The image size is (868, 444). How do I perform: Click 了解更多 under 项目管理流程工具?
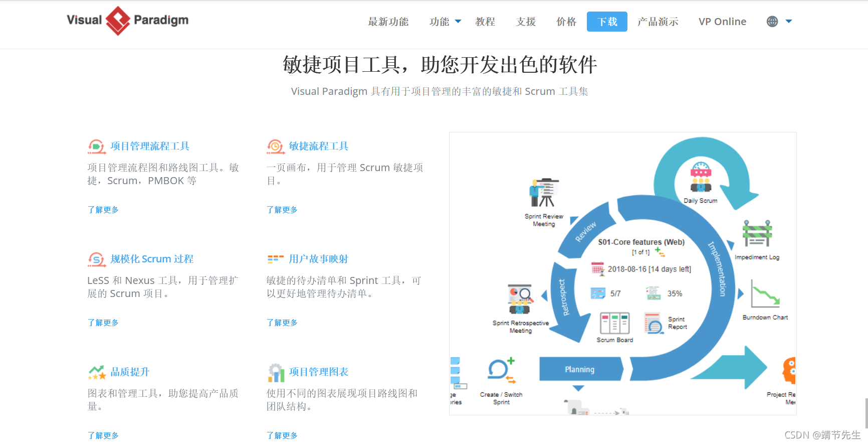coord(103,210)
